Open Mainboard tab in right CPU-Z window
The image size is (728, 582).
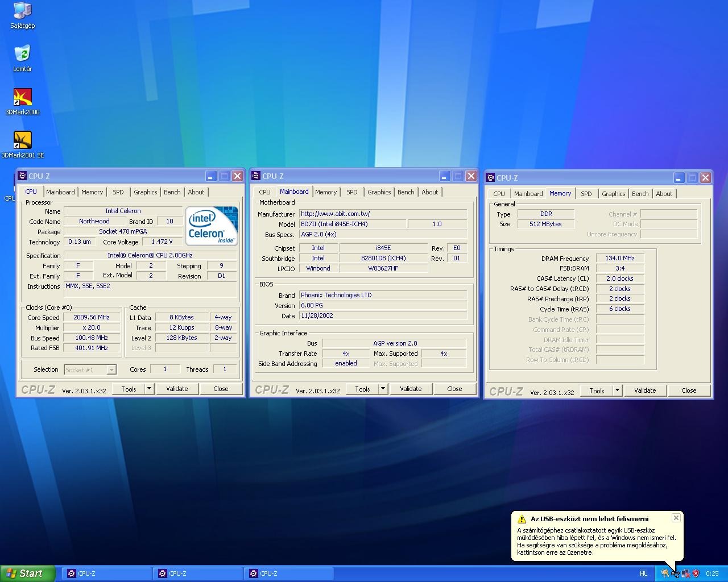528,194
